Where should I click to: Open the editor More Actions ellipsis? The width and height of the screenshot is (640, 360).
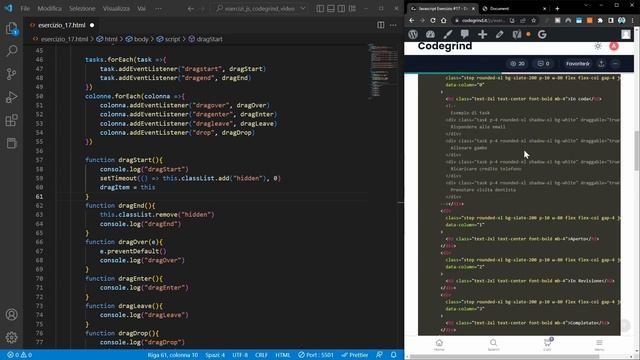click(x=393, y=25)
